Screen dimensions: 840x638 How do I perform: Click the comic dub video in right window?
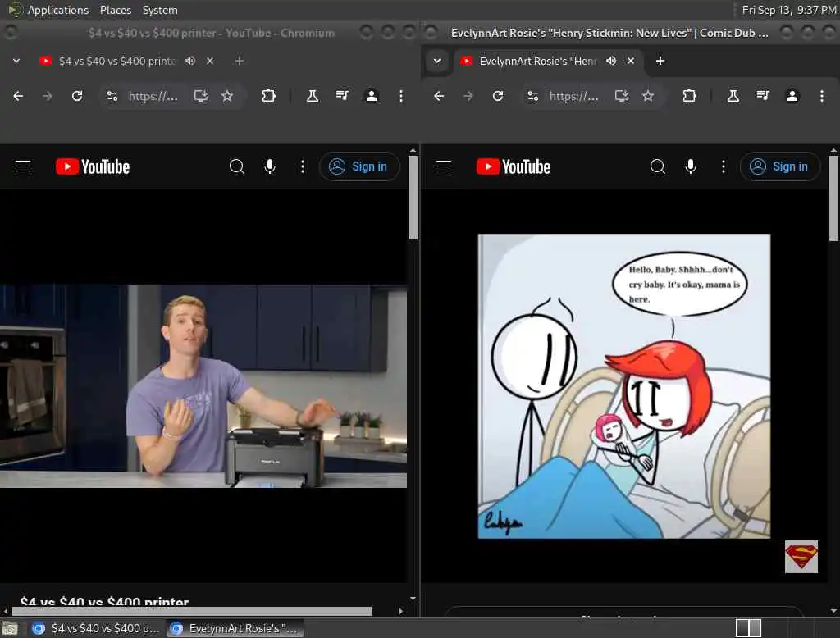click(624, 386)
